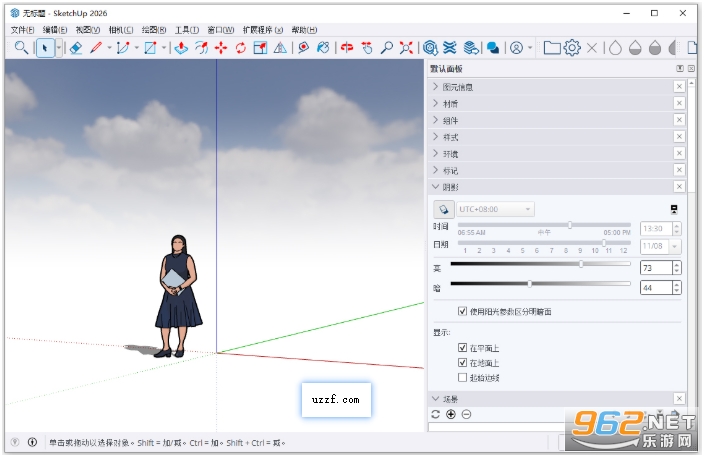
Task: Select the Rectangle shape tool
Action: (x=150, y=48)
